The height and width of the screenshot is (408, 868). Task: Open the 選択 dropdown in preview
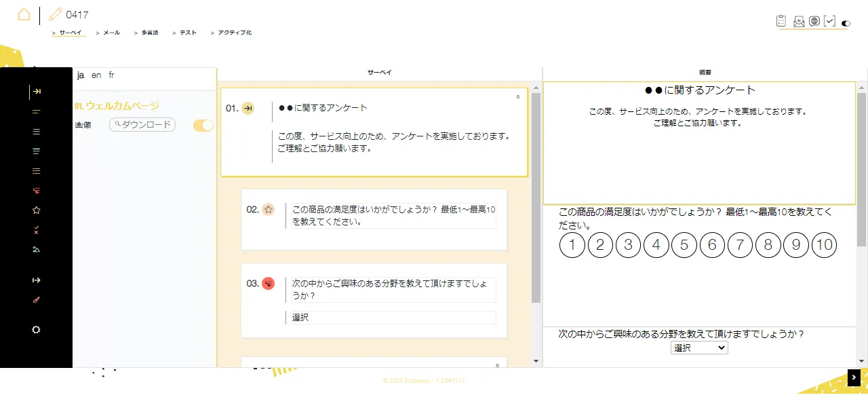699,348
